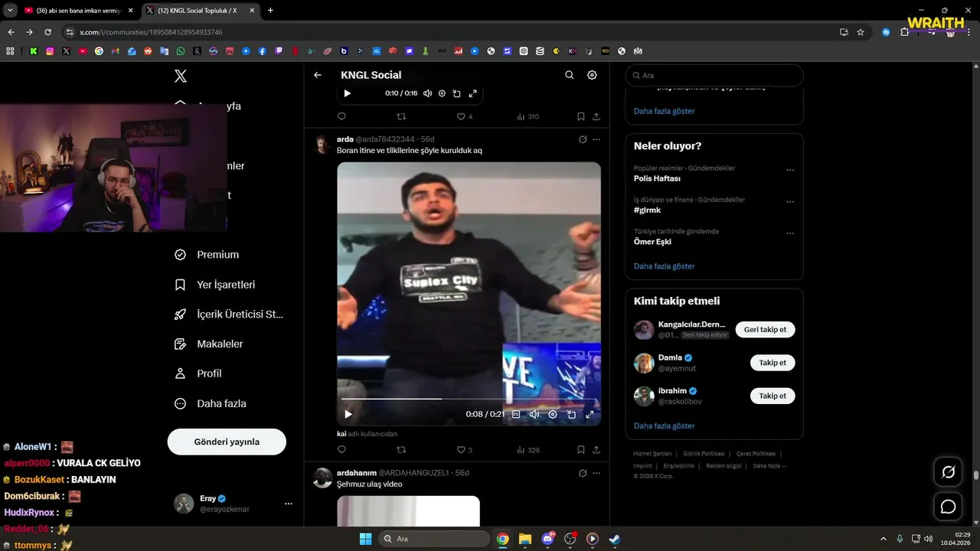Search within KNGL Social community
Viewport: 980px width, 551px height.
pyautogui.click(x=569, y=75)
